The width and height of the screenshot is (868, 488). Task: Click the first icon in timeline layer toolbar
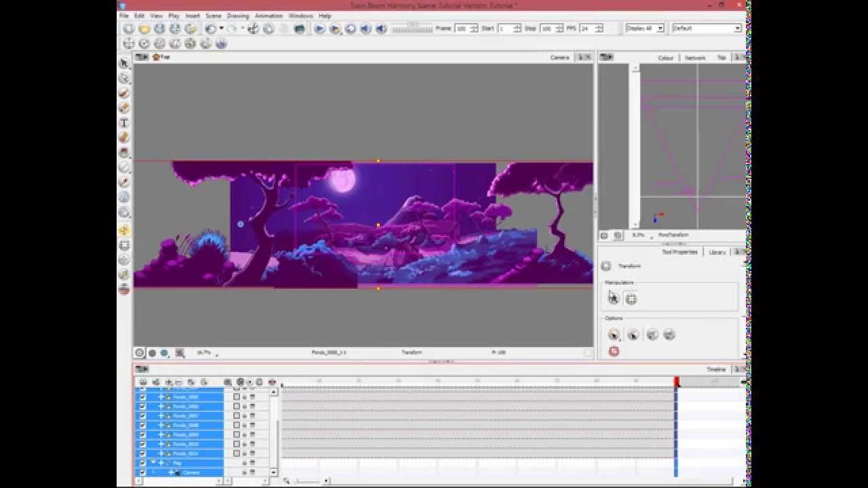tap(143, 382)
